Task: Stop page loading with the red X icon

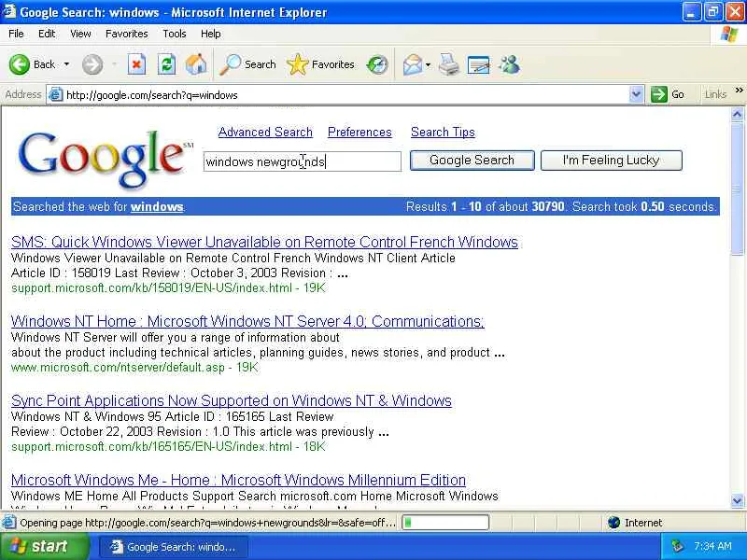Action: tap(136, 64)
